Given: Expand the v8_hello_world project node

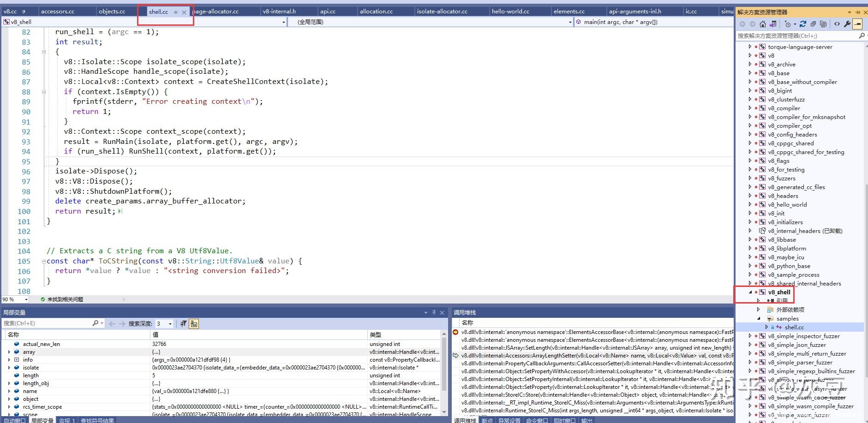Looking at the screenshot, I should [750, 205].
